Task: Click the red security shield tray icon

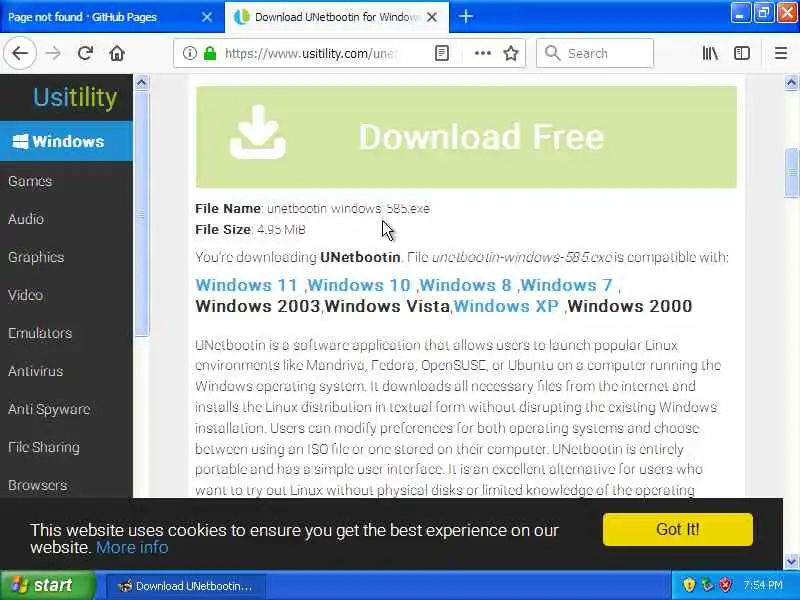Action: coord(725,585)
